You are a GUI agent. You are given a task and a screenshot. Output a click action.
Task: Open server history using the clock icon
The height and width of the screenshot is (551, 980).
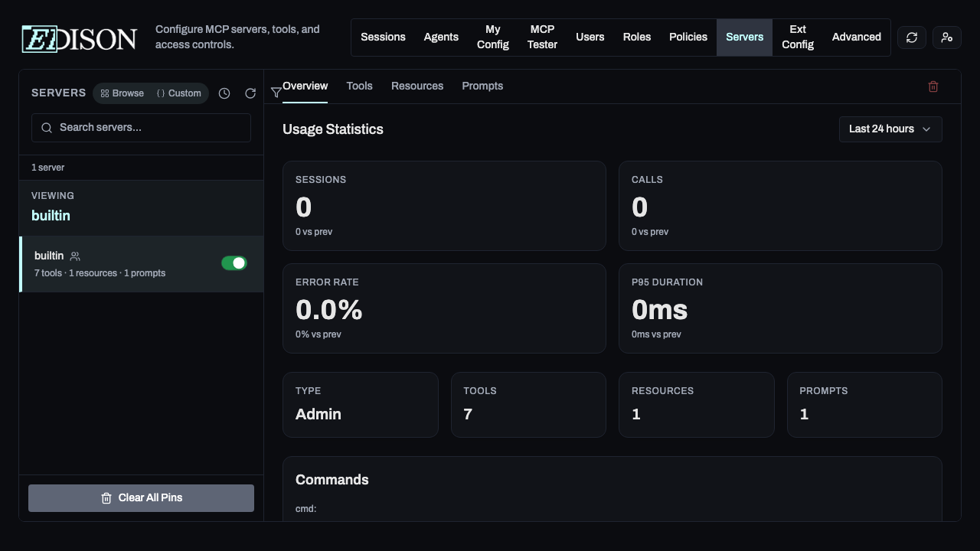[x=224, y=93]
